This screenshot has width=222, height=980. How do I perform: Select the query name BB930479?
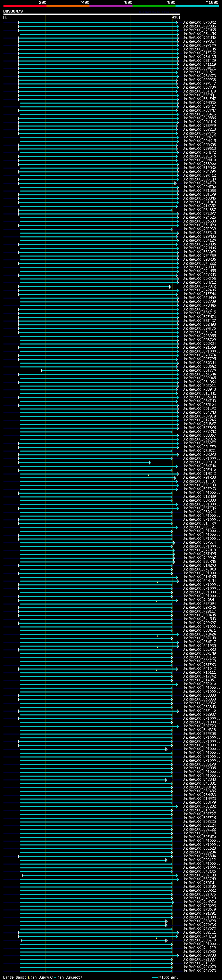[13, 11]
